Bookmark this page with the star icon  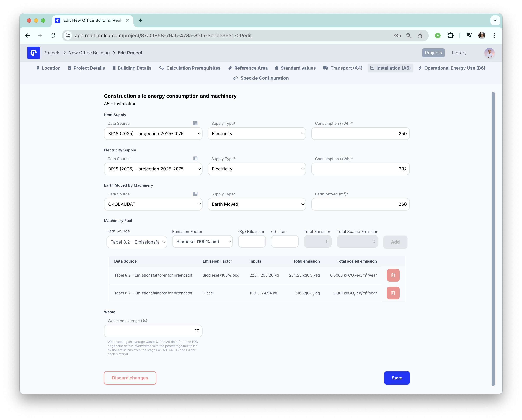coord(420,36)
